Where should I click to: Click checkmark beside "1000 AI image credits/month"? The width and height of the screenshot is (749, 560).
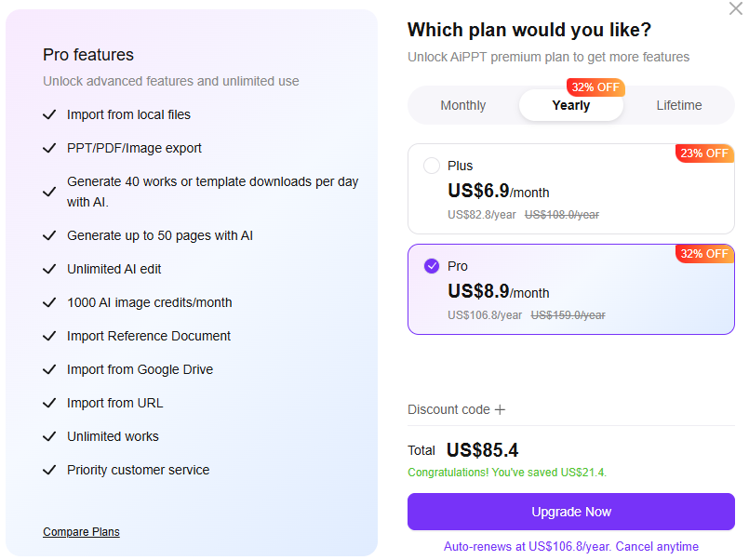(49, 302)
